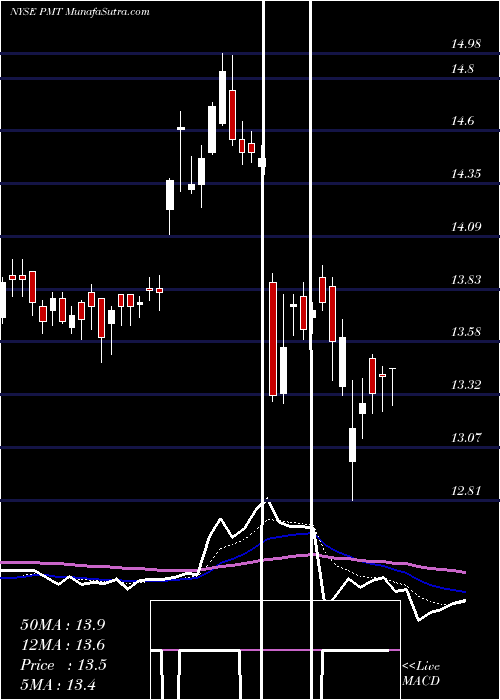Click the <<Live MACD label

[x=421, y=673]
